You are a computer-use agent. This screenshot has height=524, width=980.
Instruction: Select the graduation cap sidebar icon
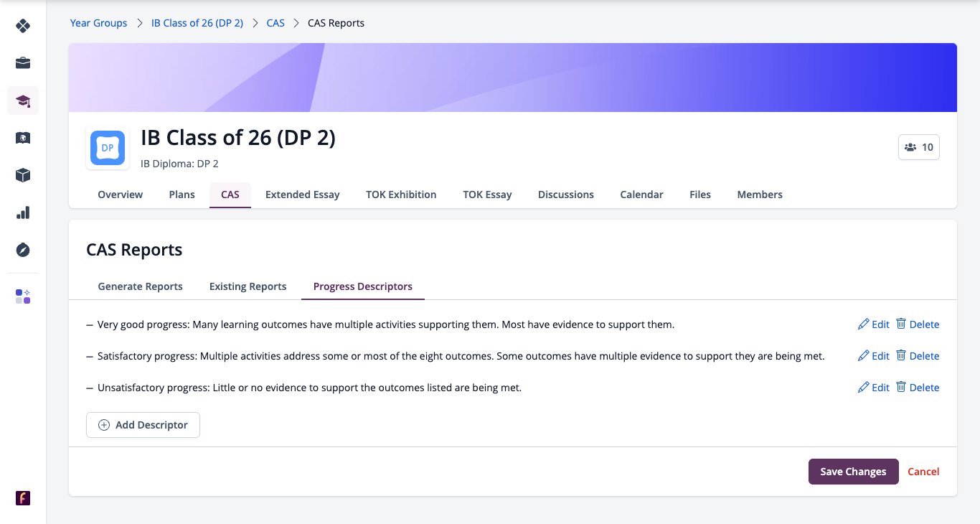[23, 100]
